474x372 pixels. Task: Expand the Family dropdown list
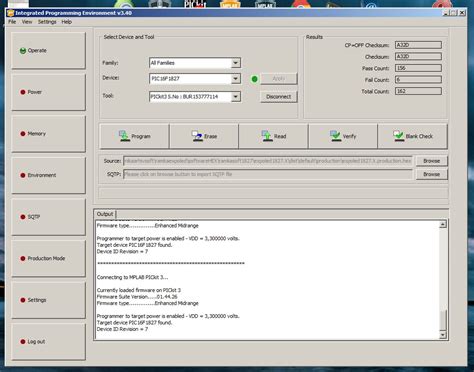click(x=235, y=63)
